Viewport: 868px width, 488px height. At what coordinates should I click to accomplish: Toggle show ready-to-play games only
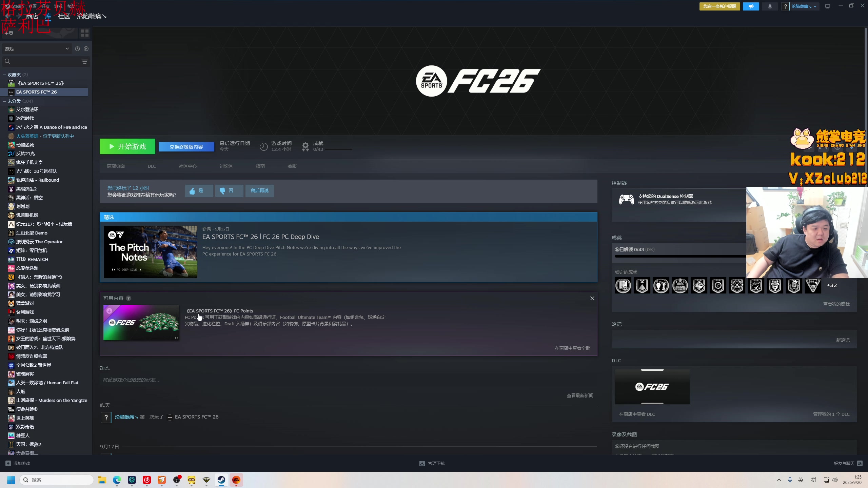click(x=86, y=49)
